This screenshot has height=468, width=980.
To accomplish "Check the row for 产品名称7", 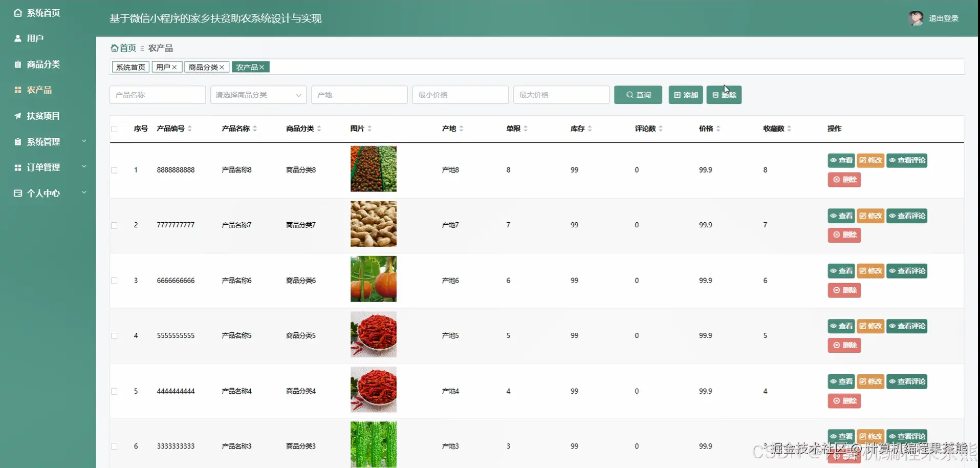I will [114, 225].
